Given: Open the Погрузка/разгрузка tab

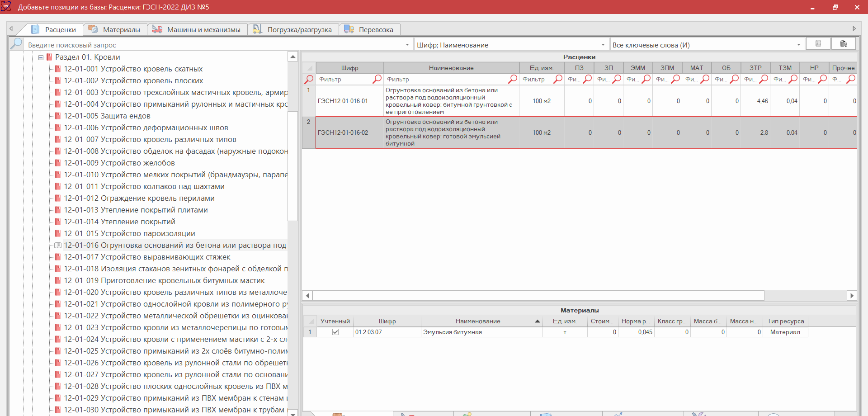Looking at the screenshot, I should click(292, 29).
